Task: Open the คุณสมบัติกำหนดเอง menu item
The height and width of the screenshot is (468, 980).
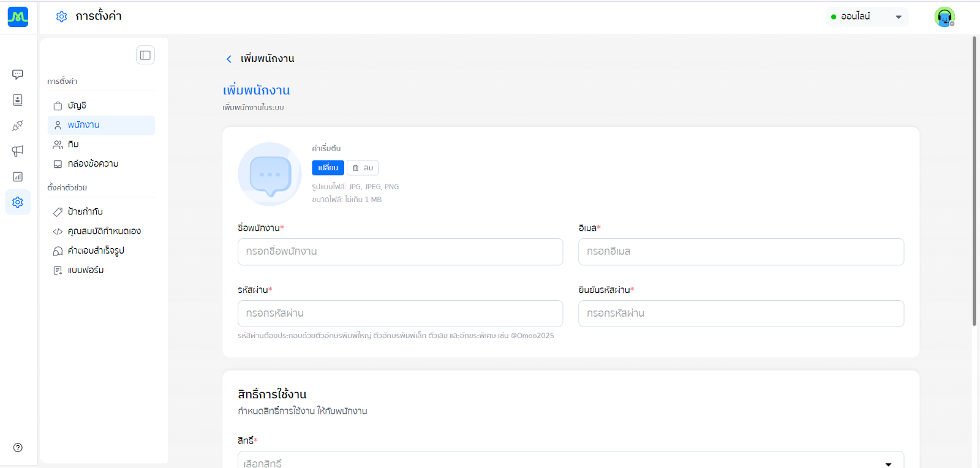Action: point(101,232)
